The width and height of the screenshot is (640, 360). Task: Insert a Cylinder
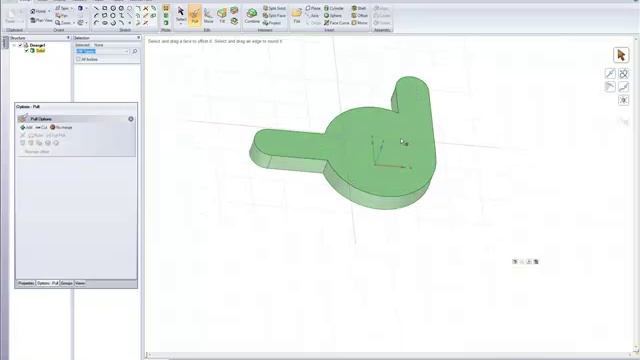334,8
